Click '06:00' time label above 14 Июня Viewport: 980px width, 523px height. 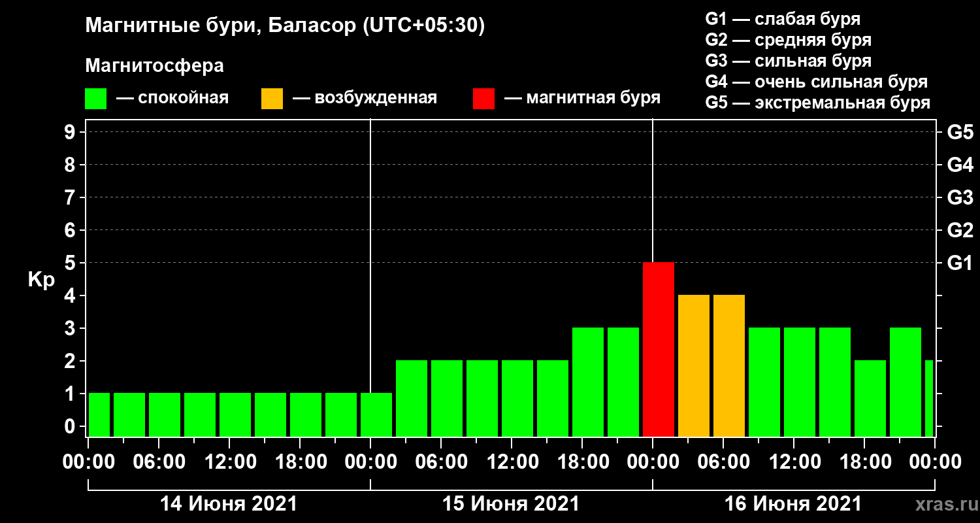pyautogui.click(x=159, y=462)
